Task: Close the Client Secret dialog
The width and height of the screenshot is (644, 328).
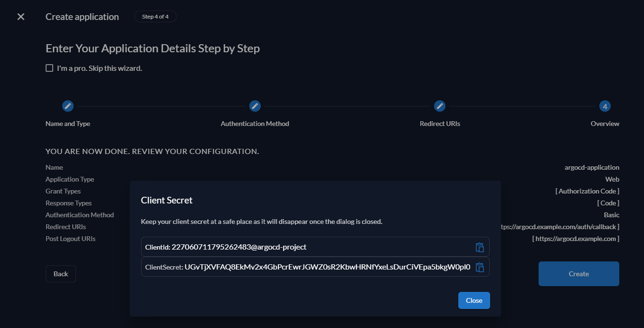Action: (x=474, y=300)
